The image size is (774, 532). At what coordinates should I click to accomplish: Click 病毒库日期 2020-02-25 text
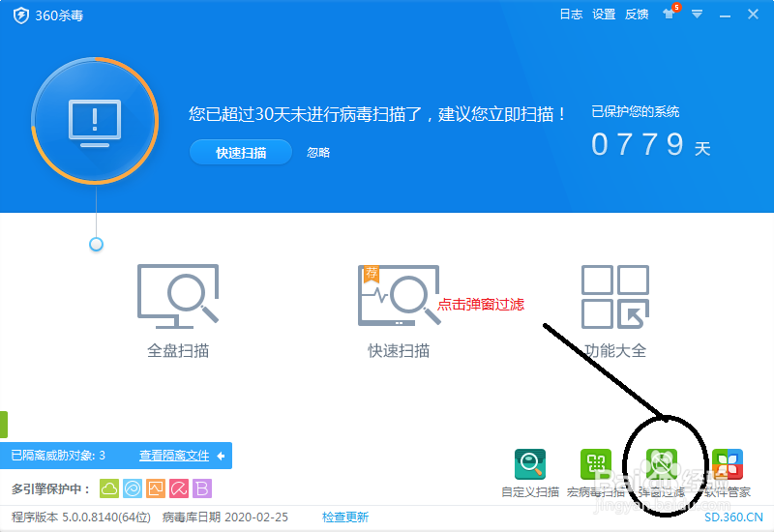pyautogui.click(x=225, y=517)
